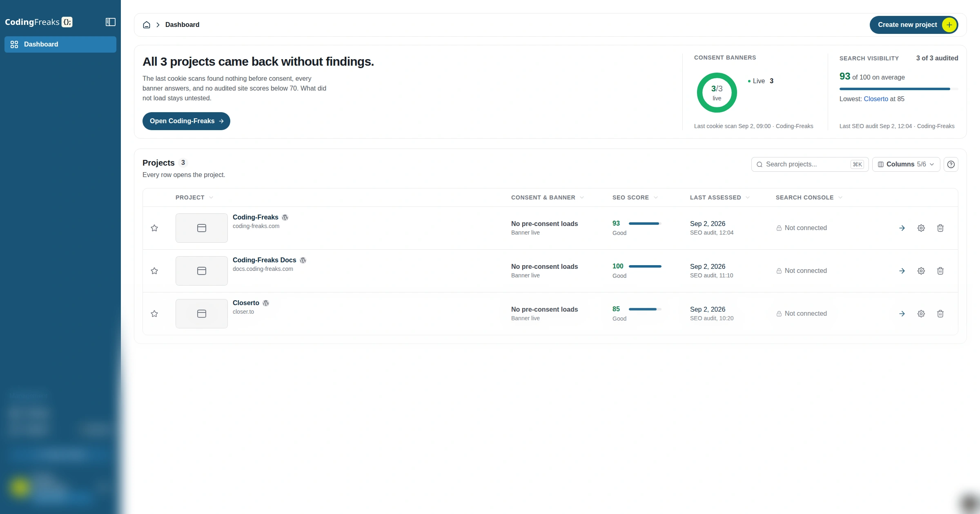Open settings gear for Closerto

click(x=921, y=314)
